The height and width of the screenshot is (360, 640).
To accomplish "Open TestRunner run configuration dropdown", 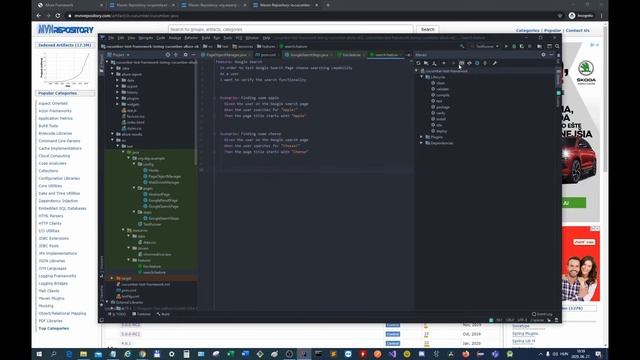I will [485, 47].
